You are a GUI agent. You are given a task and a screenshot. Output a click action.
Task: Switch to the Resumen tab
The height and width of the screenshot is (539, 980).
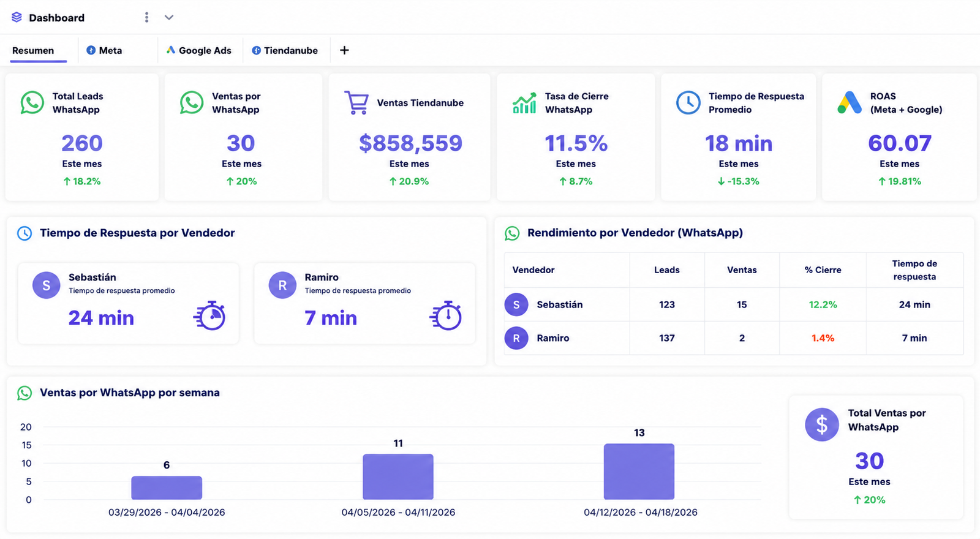(33, 50)
